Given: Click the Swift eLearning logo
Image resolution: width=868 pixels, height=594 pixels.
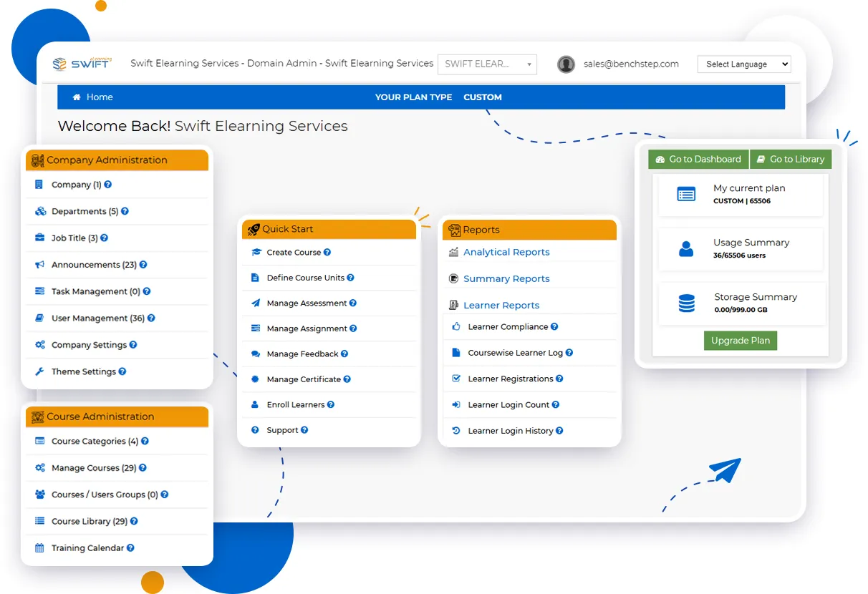Looking at the screenshot, I should 82,64.
